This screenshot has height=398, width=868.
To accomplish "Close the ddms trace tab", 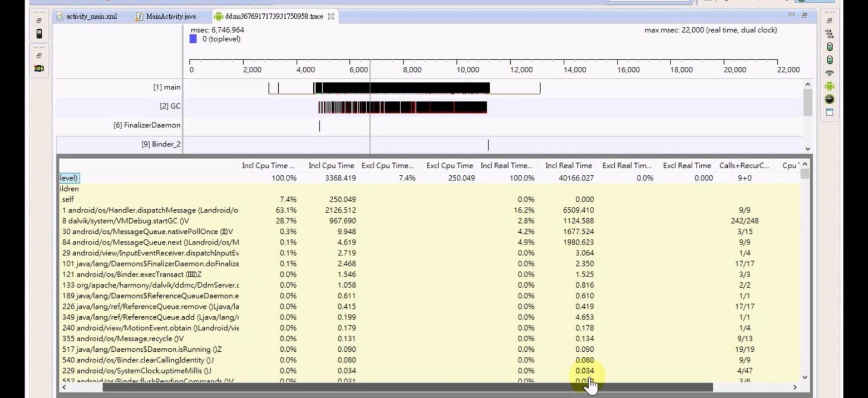I will 331,17.
